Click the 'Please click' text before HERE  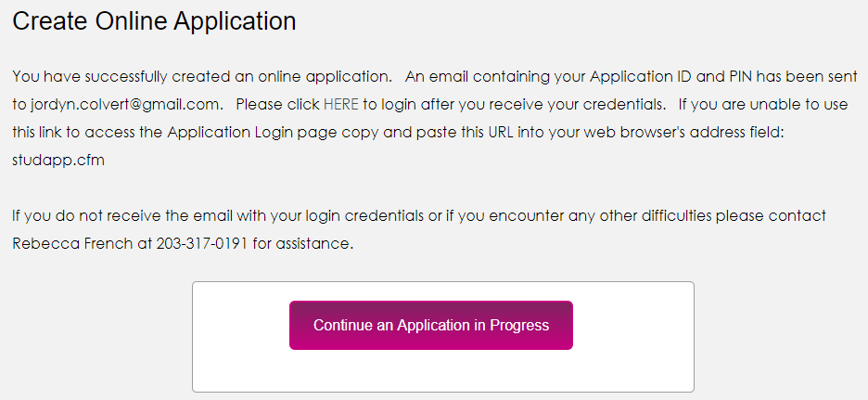pyautogui.click(x=277, y=104)
